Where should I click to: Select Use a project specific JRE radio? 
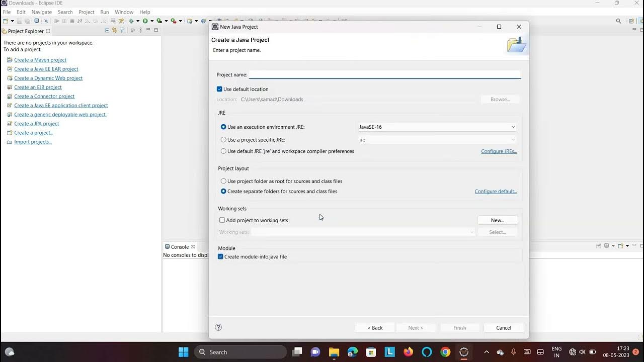click(x=223, y=140)
